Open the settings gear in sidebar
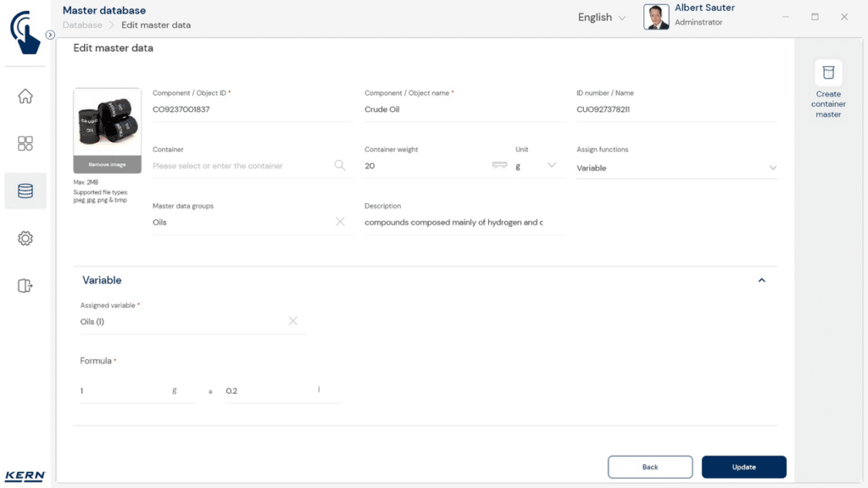This screenshot has height=488, width=868. (25, 239)
